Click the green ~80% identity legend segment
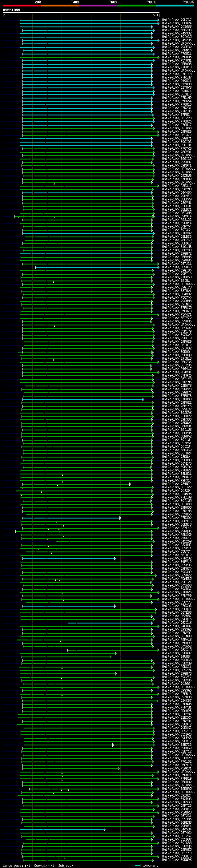 (x=137, y=6)
